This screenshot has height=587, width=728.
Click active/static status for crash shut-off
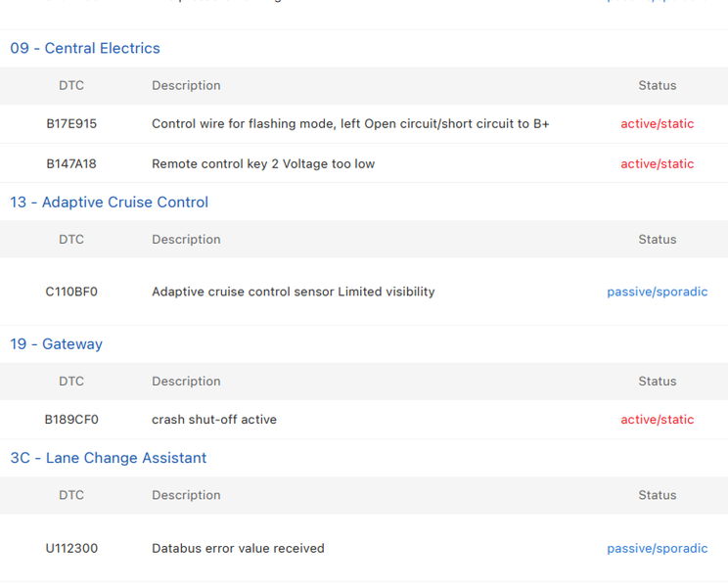657,420
